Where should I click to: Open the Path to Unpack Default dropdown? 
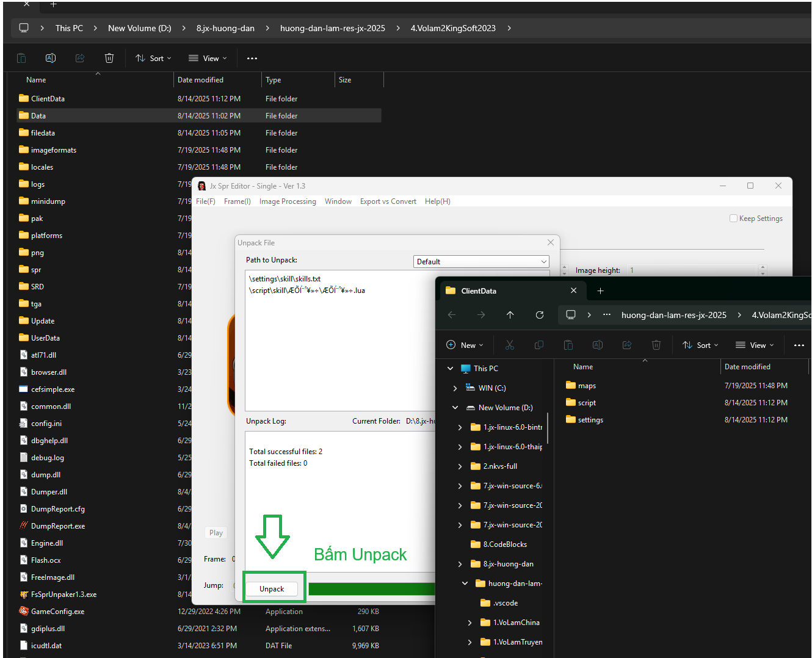[481, 262]
